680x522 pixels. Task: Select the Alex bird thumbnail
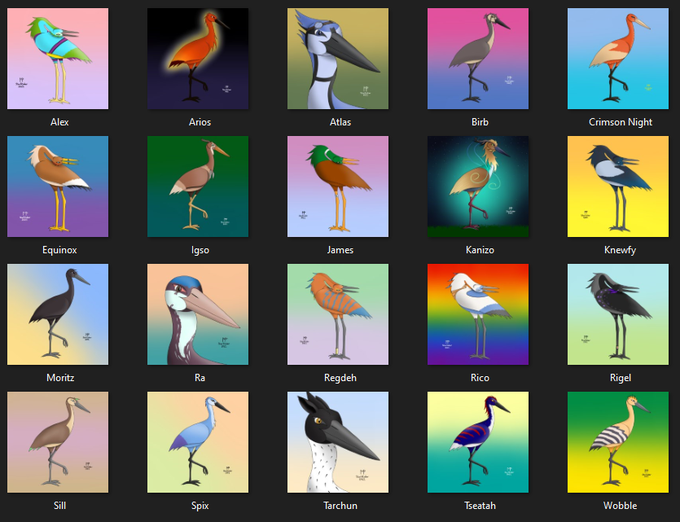(58, 59)
